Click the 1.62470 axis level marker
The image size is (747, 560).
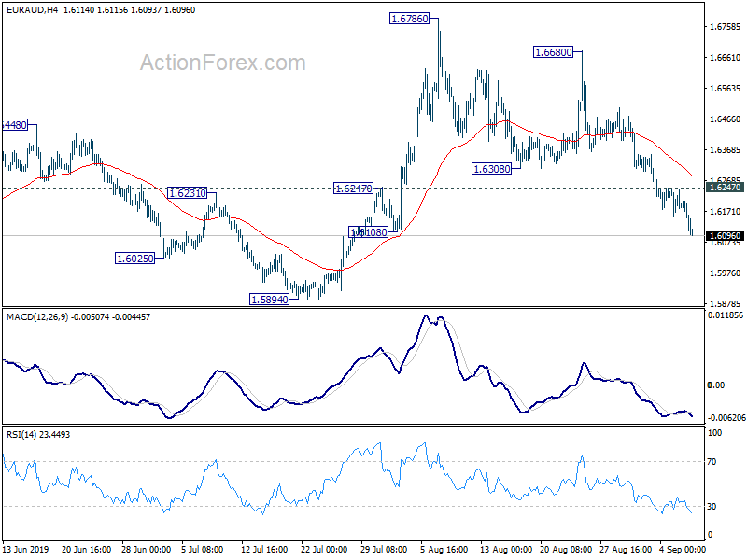point(726,188)
